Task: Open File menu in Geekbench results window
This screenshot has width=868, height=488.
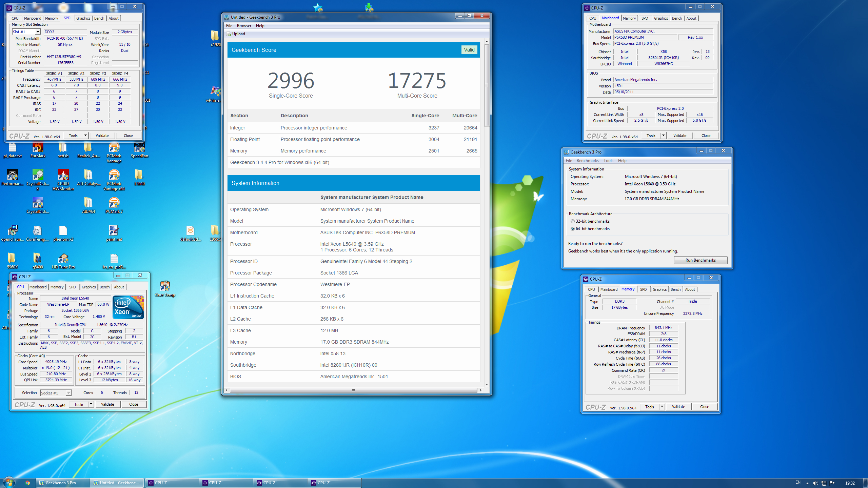Action: tap(229, 26)
